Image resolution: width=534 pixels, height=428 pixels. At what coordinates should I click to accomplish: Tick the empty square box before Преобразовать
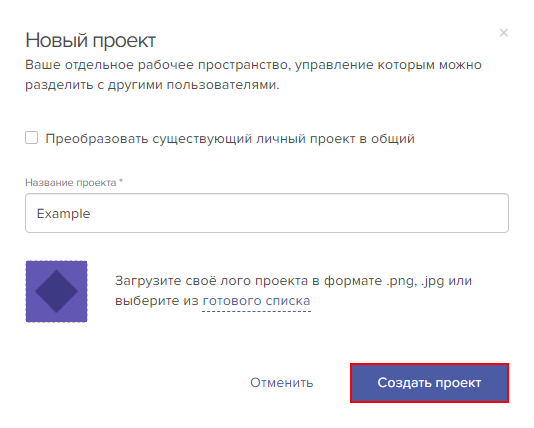(32, 138)
